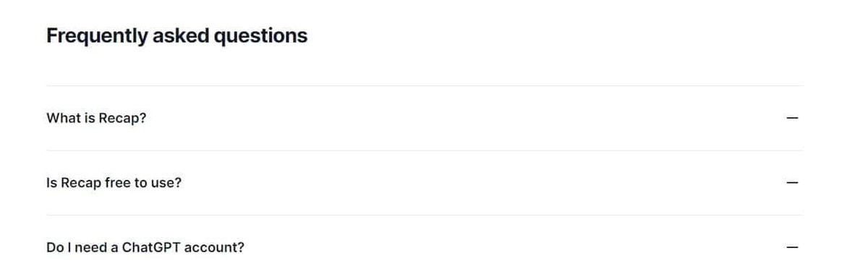Open Do I need a ChatGPT account? question

pyautogui.click(x=425, y=247)
